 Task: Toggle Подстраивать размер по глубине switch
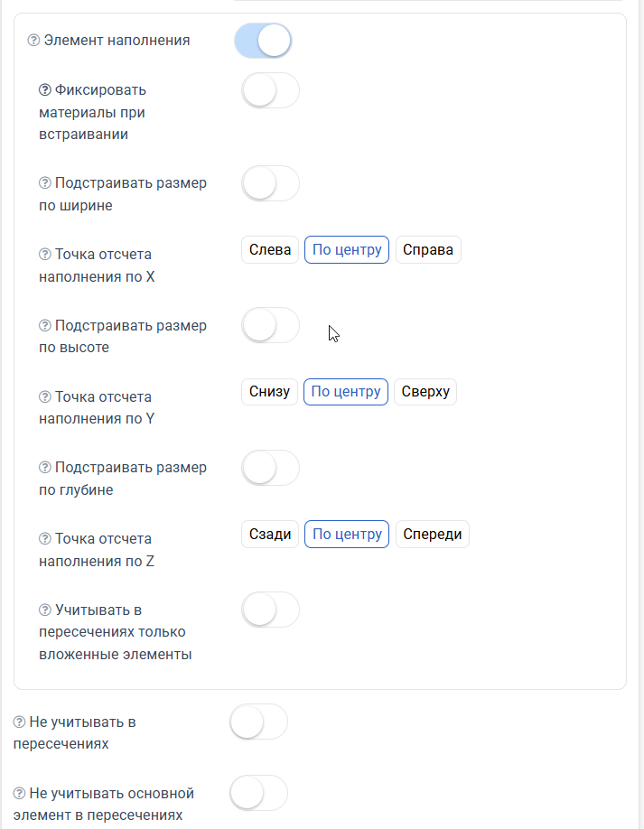pos(270,468)
